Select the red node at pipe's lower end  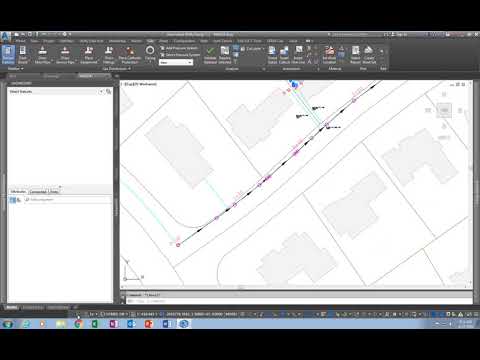click(178, 245)
